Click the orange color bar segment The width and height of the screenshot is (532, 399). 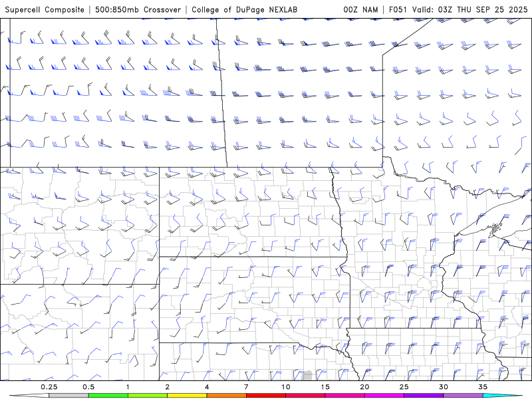[226, 396]
